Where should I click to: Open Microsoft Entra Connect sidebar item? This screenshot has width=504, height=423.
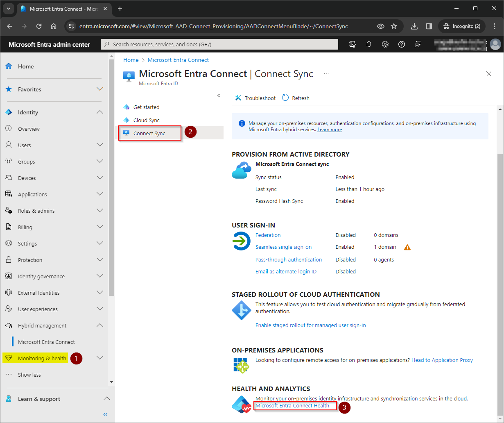[x=46, y=342]
